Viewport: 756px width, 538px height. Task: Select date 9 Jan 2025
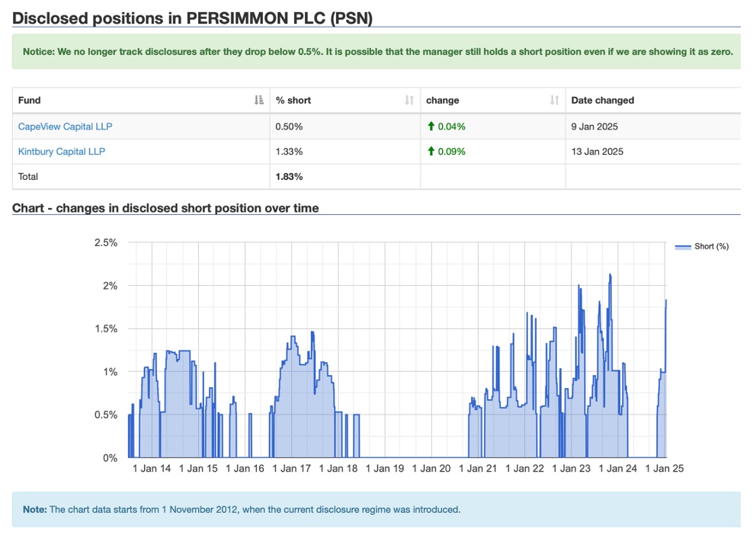tap(594, 126)
